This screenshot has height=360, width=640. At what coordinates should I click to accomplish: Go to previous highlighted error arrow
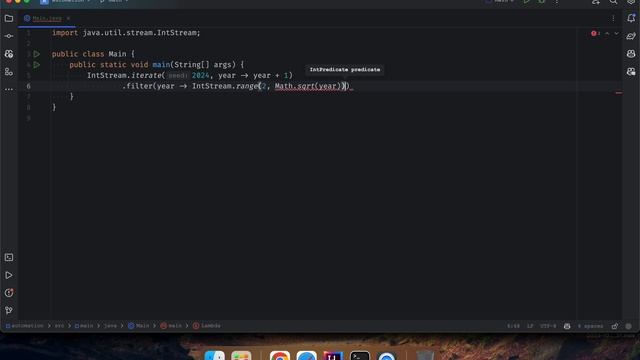[x=607, y=33]
